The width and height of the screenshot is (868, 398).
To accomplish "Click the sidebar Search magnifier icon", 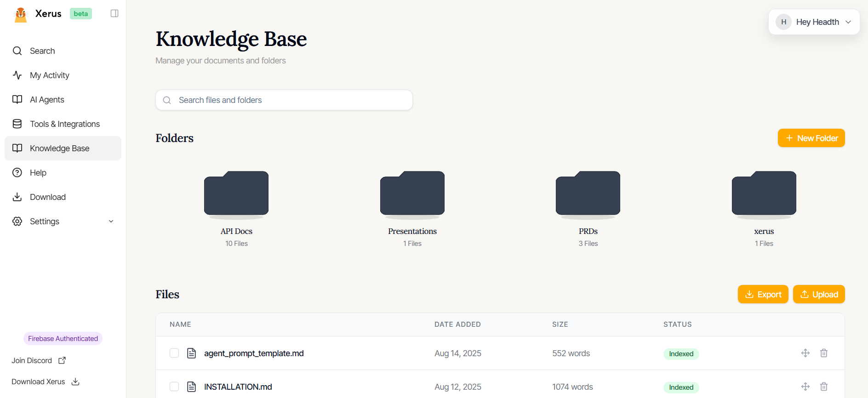I will [x=17, y=51].
